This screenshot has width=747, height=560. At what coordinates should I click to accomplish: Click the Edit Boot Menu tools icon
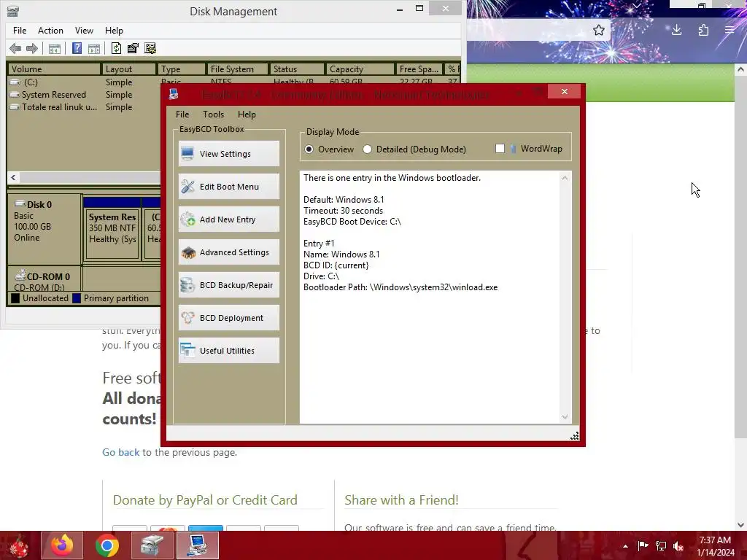click(x=187, y=186)
